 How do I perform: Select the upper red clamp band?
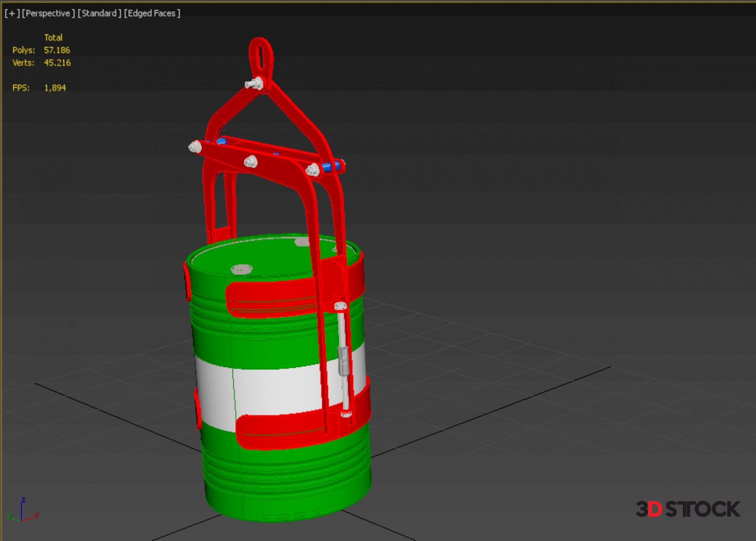click(x=272, y=297)
